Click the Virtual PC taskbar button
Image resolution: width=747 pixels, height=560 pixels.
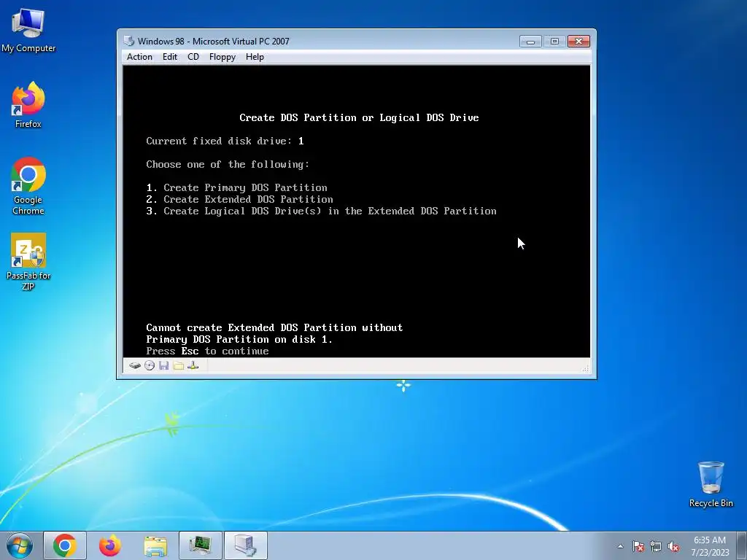click(246, 545)
